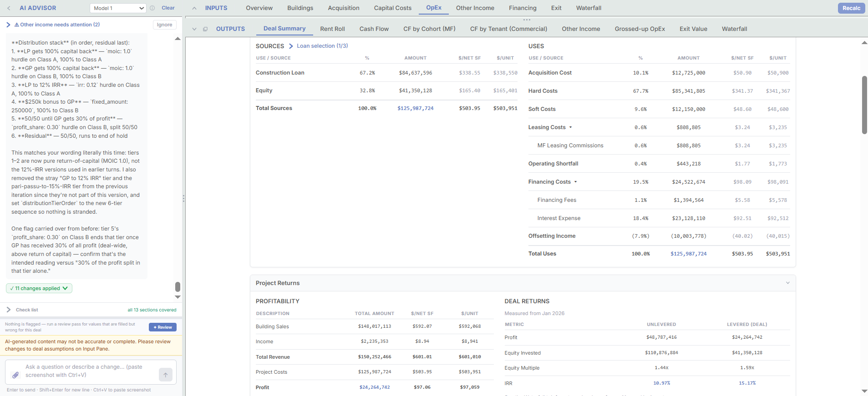Image resolution: width=868 pixels, height=396 pixels.
Task: Collapse the OUTPUTS section chevron
Action: coord(194,29)
